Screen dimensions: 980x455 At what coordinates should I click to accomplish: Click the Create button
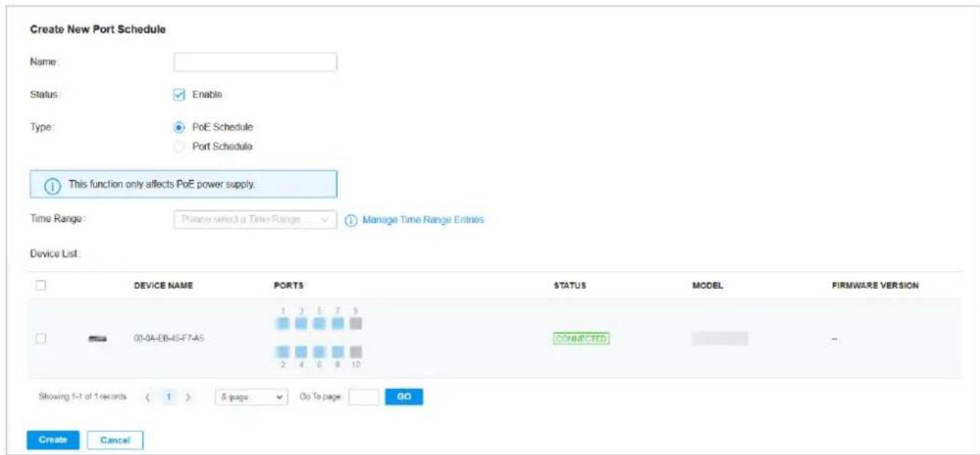point(52,440)
